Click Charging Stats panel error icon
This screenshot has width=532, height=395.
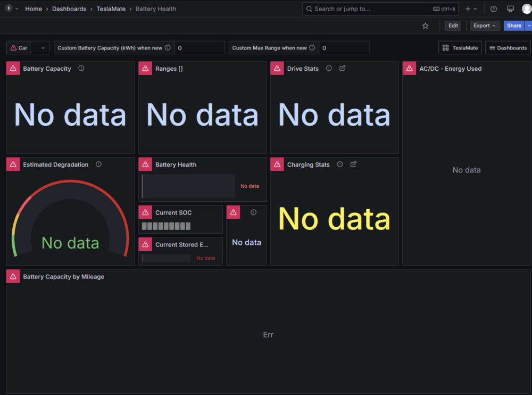pyautogui.click(x=277, y=164)
